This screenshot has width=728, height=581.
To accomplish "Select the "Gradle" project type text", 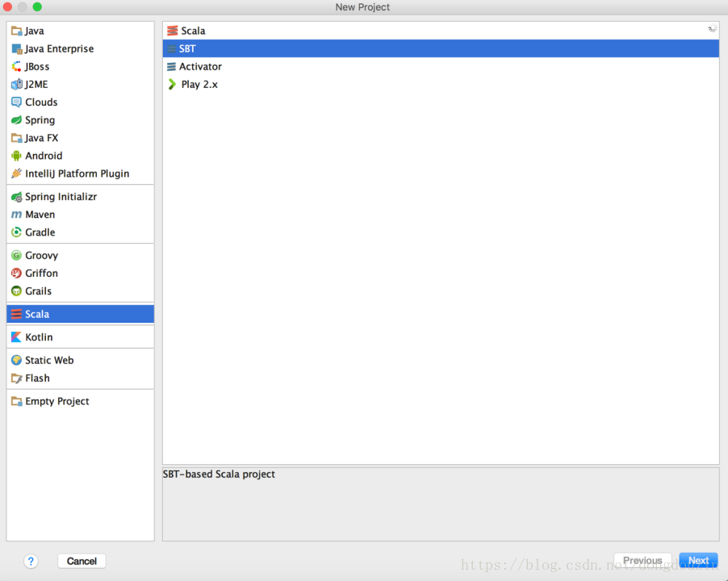I will pyautogui.click(x=40, y=232).
